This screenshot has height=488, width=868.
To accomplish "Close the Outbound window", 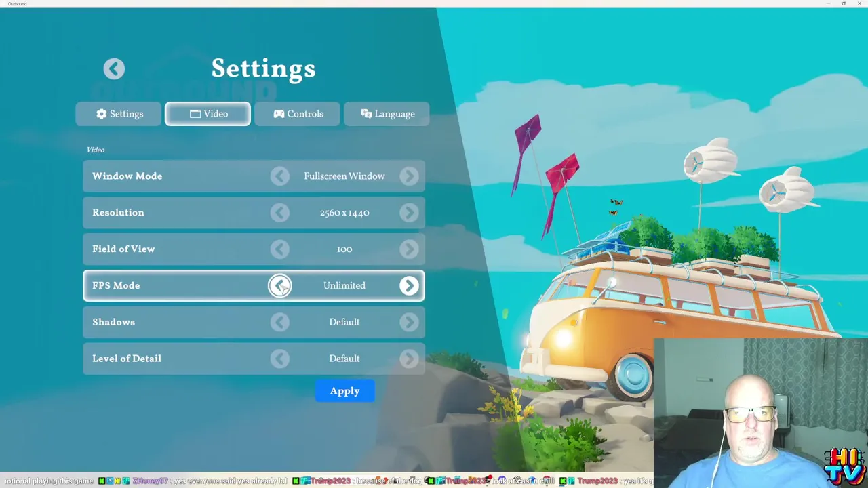I will coord(859,3).
